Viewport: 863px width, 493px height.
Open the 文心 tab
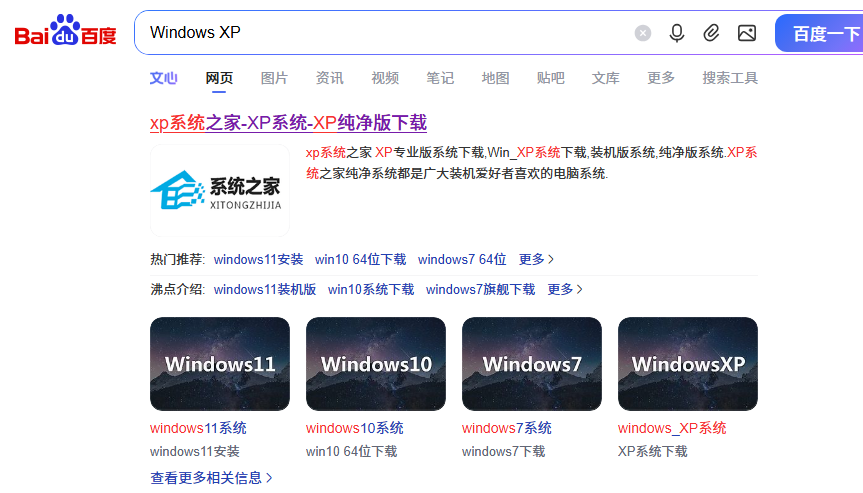coord(163,78)
